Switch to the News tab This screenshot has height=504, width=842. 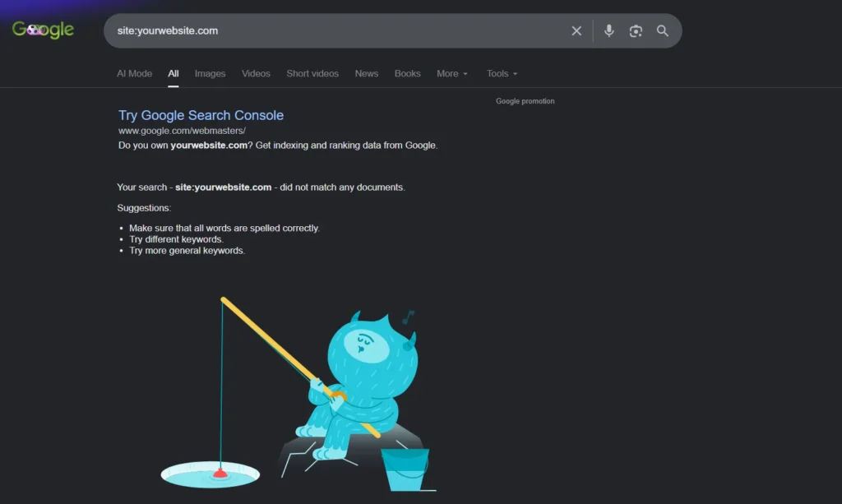point(366,73)
